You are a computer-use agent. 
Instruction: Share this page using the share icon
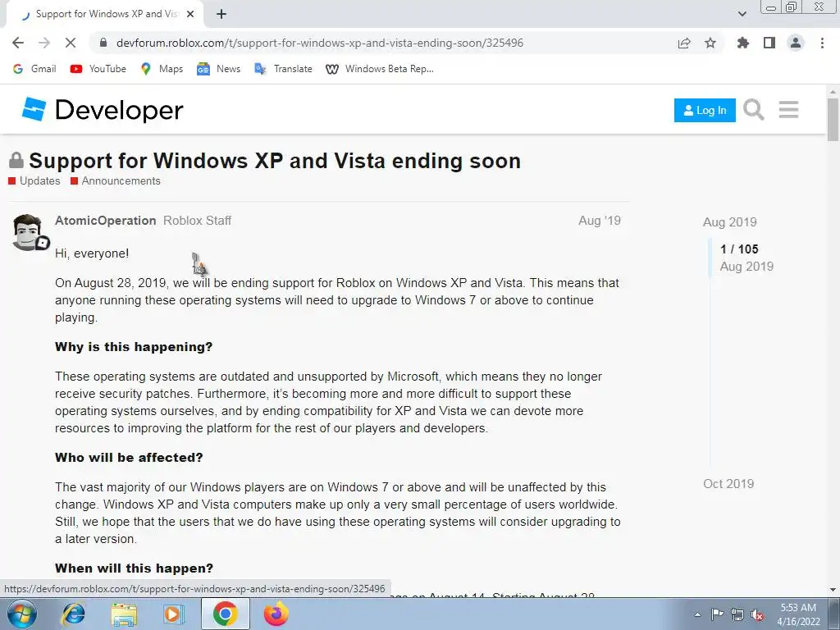[x=684, y=43]
